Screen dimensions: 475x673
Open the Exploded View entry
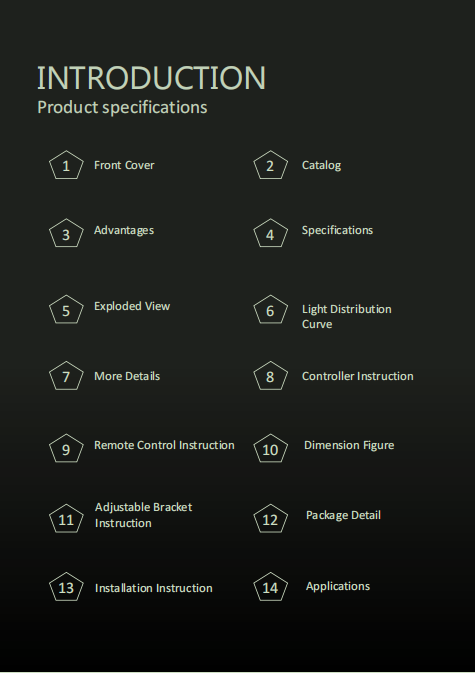click(132, 306)
